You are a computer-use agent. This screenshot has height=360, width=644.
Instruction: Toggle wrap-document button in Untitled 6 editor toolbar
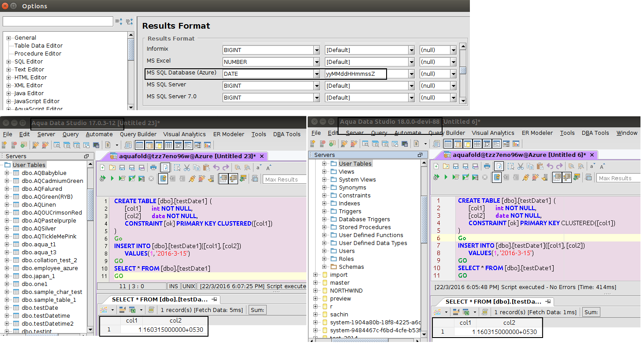[x=499, y=166]
